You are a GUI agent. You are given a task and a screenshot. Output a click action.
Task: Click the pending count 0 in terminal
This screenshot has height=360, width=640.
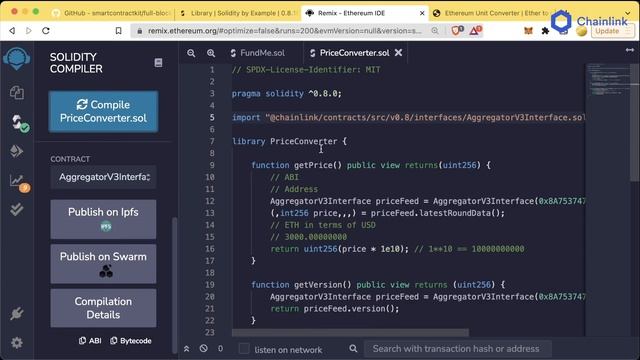click(220, 349)
